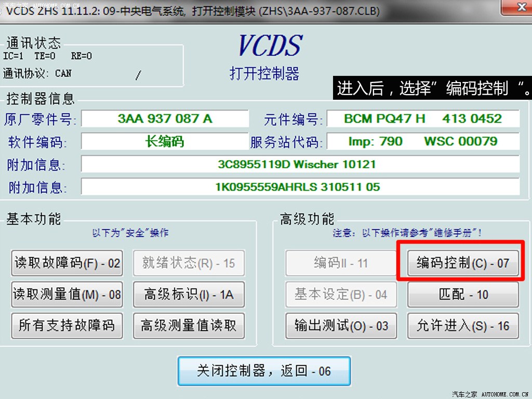The height and width of the screenshot is (399, 532).
Task: Open 高级测量值读取
Action: click(189, 325)
